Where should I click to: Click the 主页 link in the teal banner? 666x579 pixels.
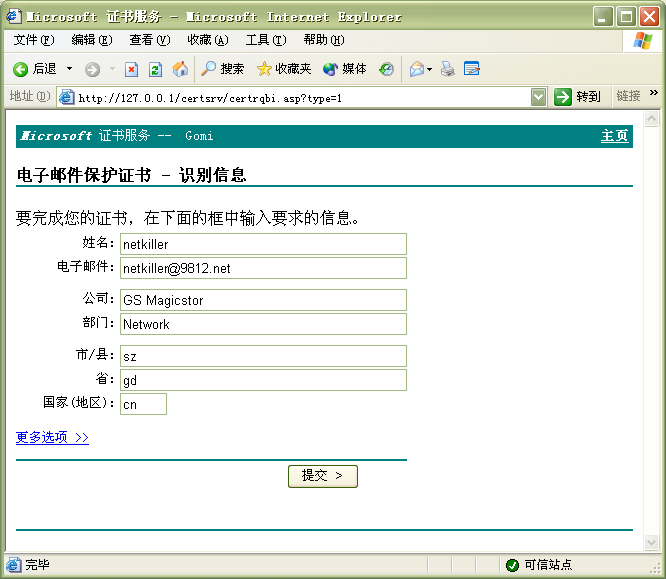click(x=614, y=136)
